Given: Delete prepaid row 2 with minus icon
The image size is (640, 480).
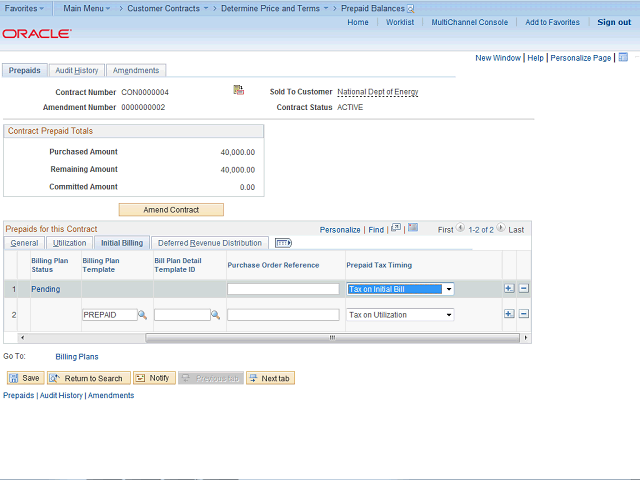Looking at the screenshot, I should coord(523,314).
